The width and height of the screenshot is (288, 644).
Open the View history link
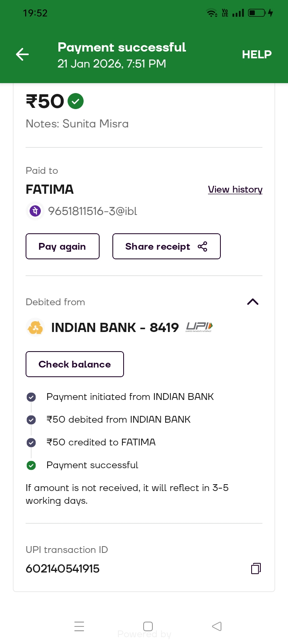[235, 189]
